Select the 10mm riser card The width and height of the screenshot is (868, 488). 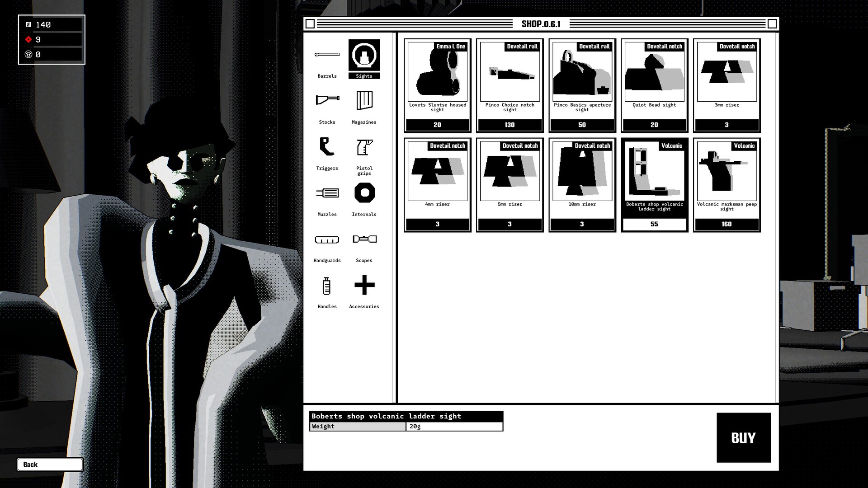pyautogui.click(x=582, y=185)
